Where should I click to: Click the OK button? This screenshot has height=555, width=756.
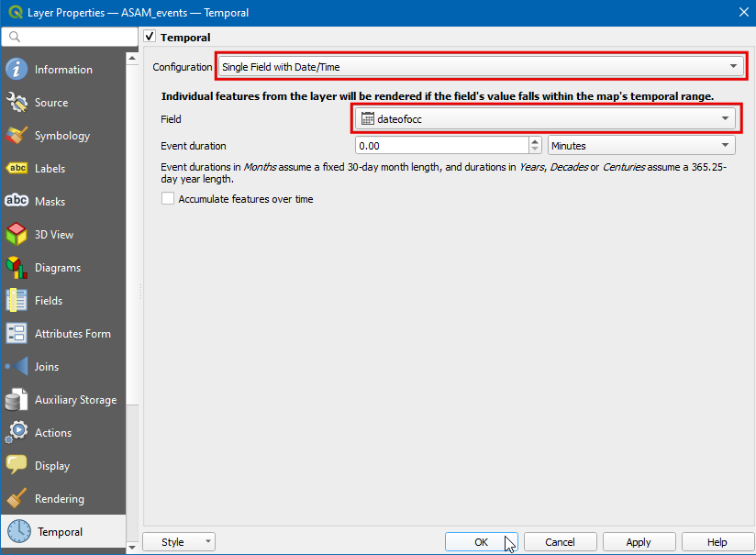[481, 542]
